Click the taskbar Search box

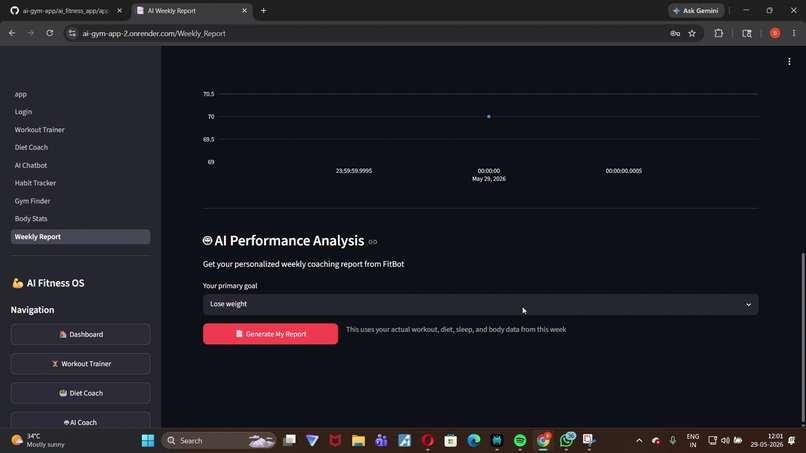click(x=218, y=441)
